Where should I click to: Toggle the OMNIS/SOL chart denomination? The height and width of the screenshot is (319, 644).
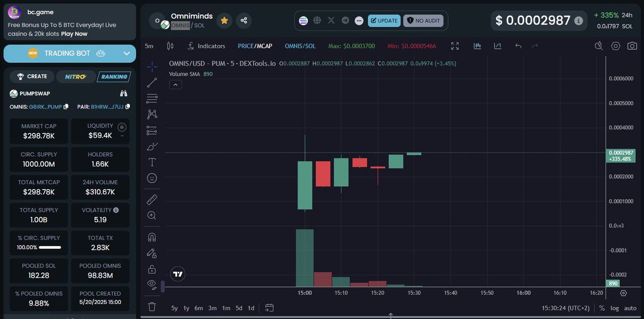pos(300,46)
